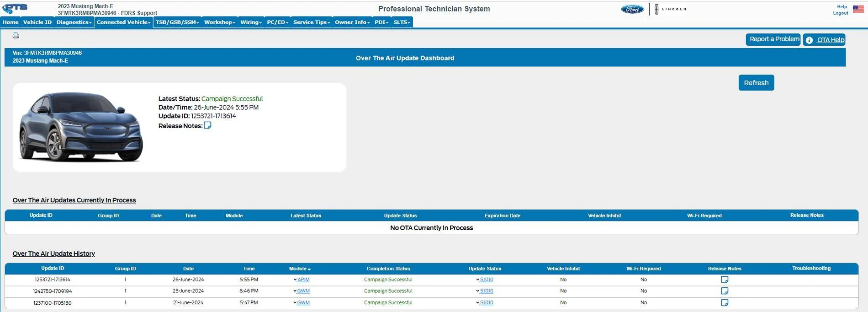Expand chevron beside GWM in 25-June-2024 row
868x312 pixels.
(x=295, y=291)
